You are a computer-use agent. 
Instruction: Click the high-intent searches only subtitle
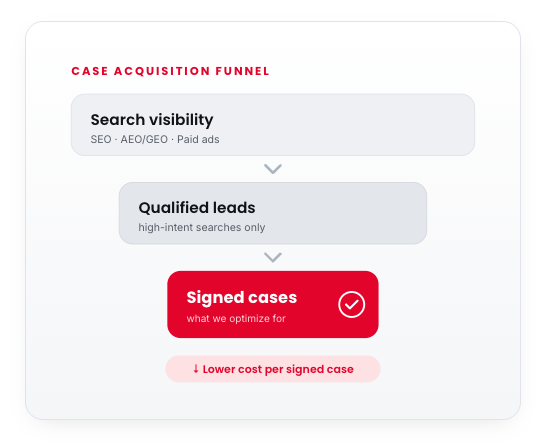coord(202,227)
